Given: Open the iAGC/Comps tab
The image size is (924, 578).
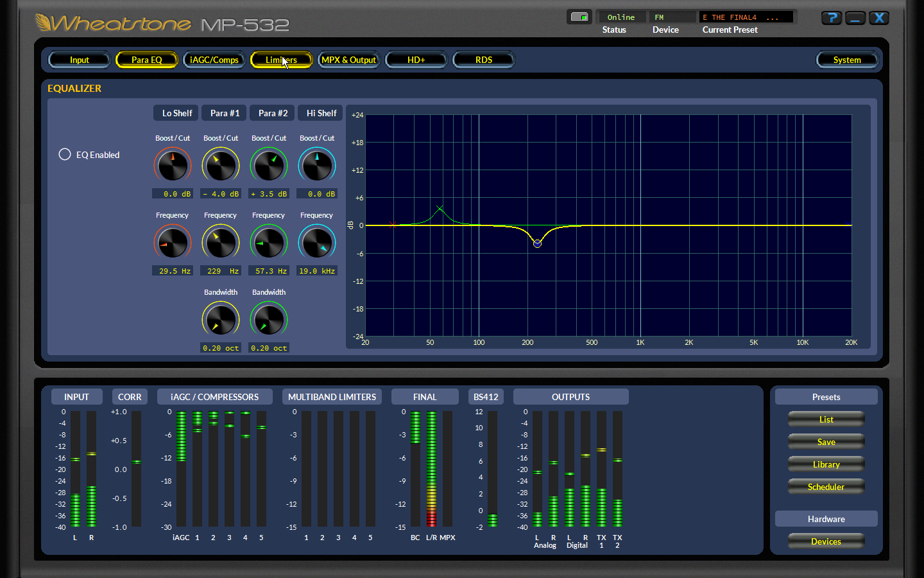Looking at the screenshot, I should [214, 60].
